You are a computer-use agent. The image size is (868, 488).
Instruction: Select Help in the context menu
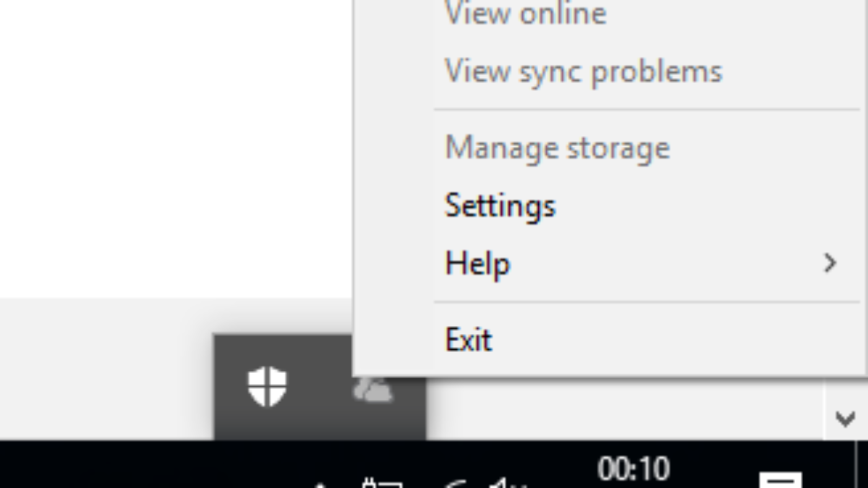click(x=477, y=263)
